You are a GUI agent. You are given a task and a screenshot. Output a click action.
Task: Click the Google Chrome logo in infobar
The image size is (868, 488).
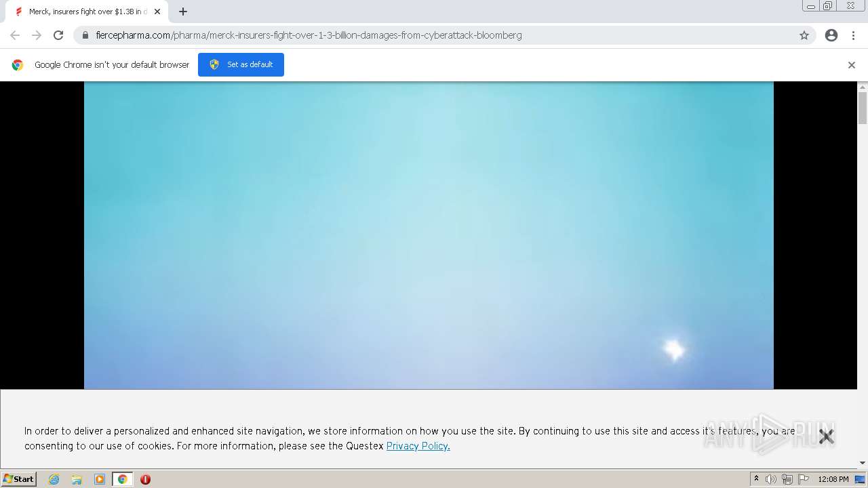point(18,65)
